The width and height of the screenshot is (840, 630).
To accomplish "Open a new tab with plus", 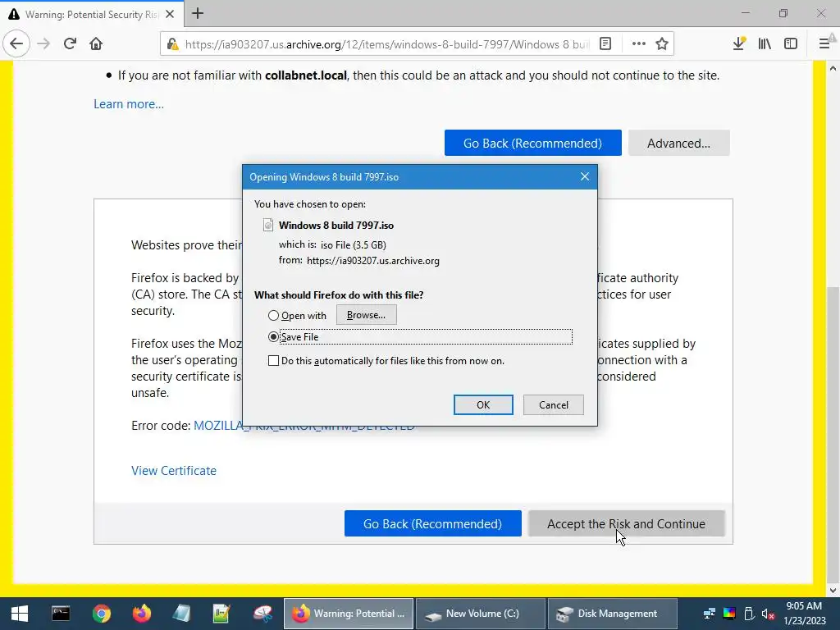I will pos(198,13).
